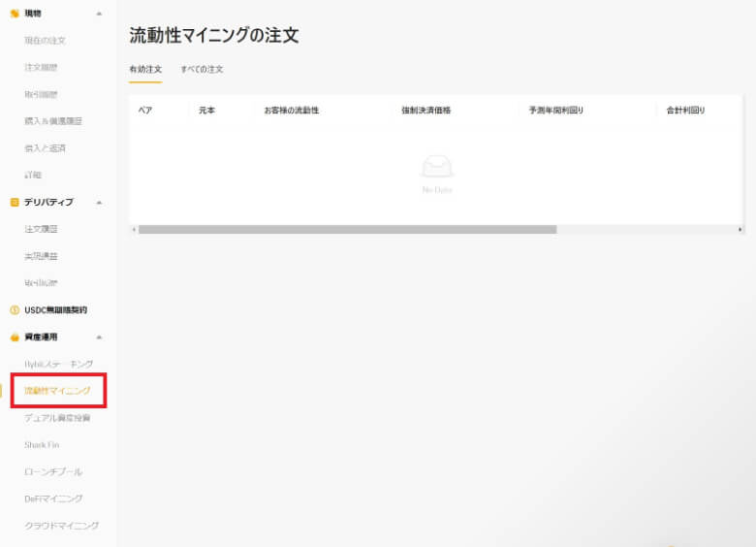Open 取引履歴 under the 現物 section

coord(41,94)
